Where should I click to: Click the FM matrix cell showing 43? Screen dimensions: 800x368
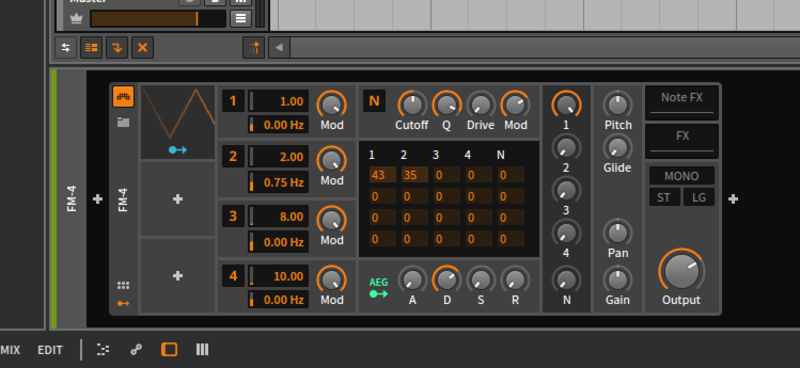pyautogui.click(x=383, y=175)
